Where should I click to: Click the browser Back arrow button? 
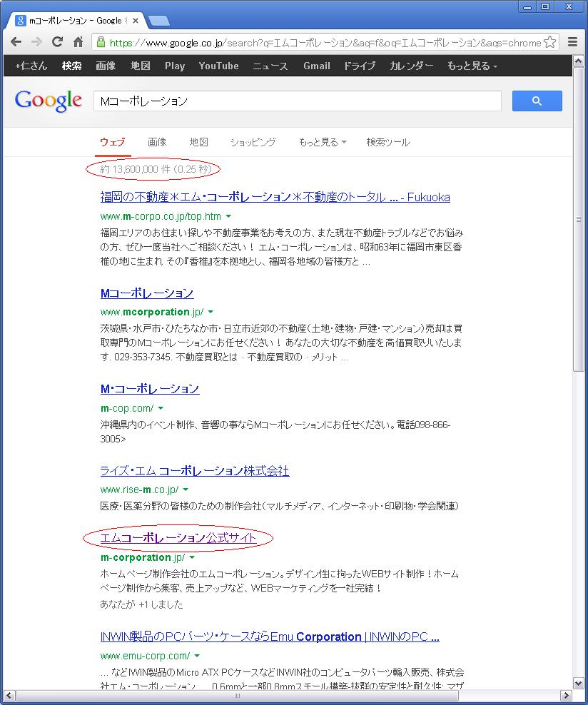coord(16,42)
